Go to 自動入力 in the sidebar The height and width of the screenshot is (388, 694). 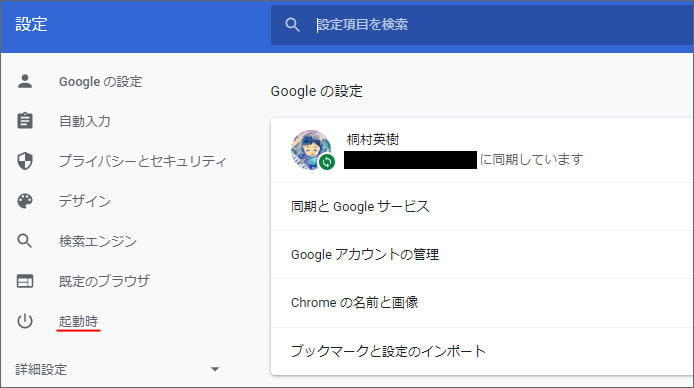(x=85, y=121)
